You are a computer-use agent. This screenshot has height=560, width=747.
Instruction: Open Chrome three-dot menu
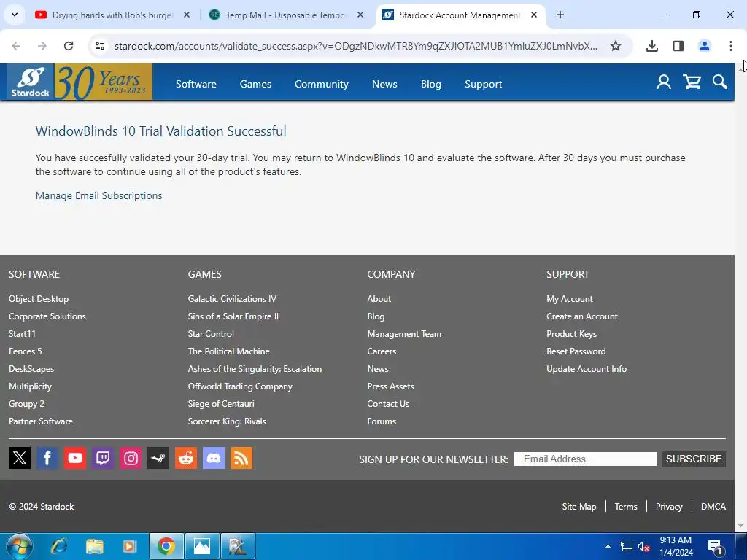pyautogui.click(x=730, y=46)
